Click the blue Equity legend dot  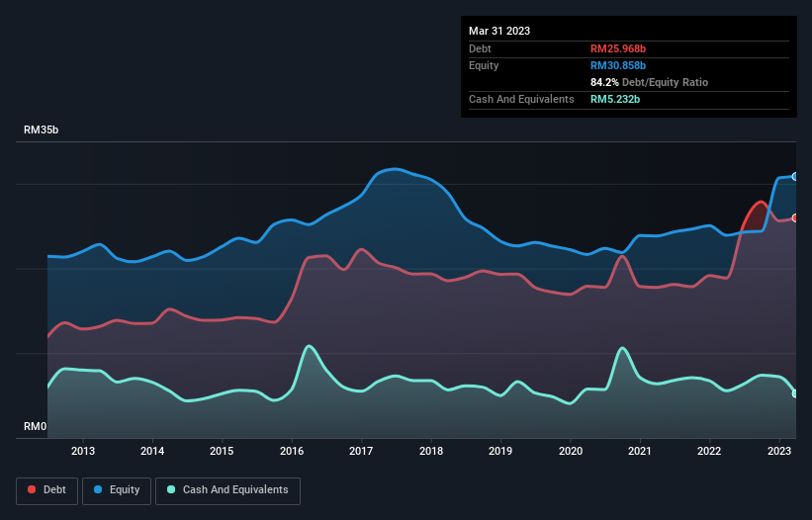coord(98,489)
